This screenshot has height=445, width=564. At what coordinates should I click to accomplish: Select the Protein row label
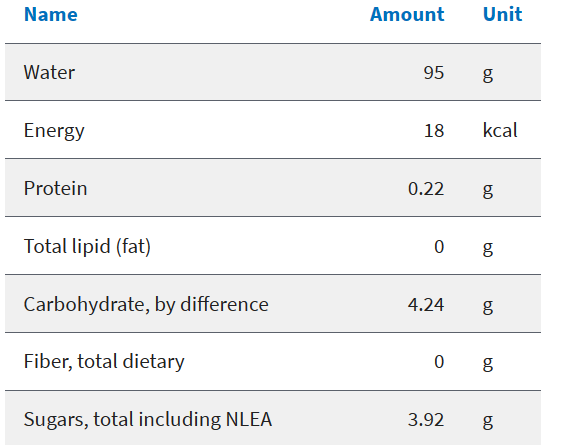click(x=55, y=188)
